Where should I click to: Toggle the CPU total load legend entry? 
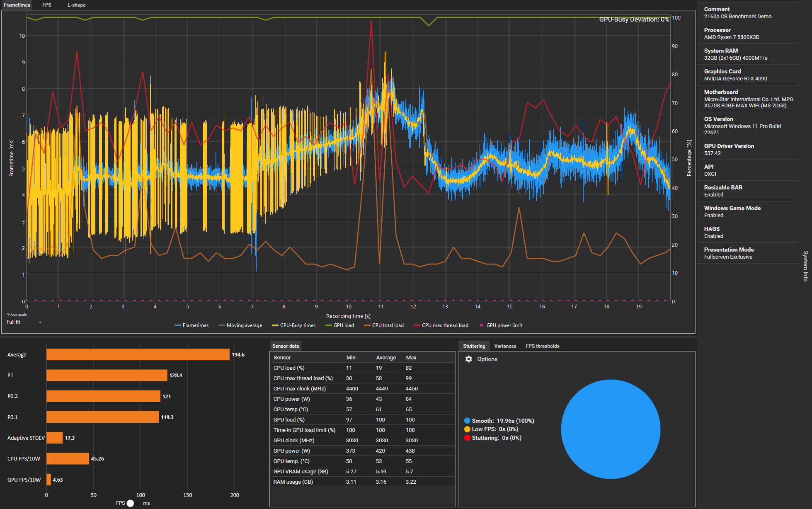click(383, 325)
